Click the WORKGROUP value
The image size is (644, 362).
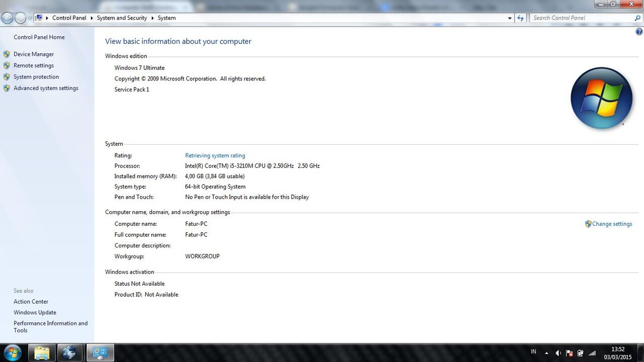point(202,256)
